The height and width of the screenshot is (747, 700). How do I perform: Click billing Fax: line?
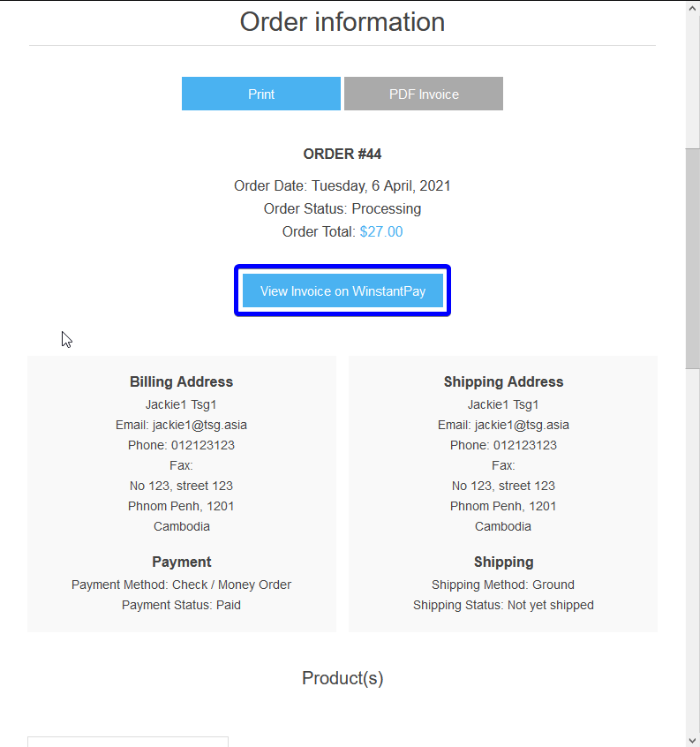[182, 465]
